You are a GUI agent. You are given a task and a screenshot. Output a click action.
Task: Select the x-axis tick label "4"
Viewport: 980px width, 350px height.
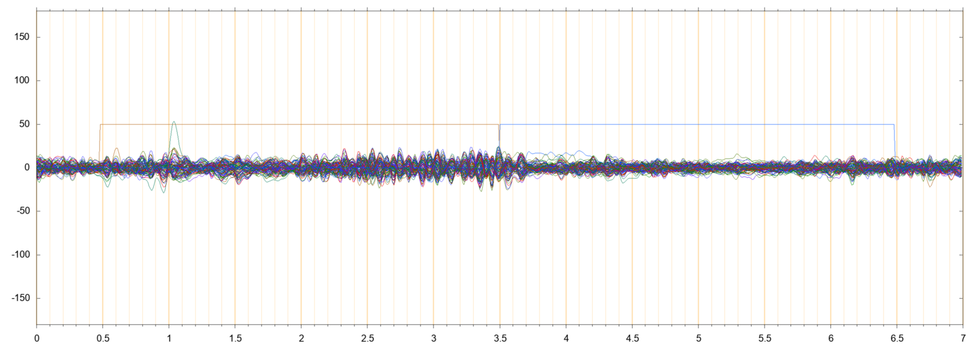pyautogui.click(x=566, y=337)
